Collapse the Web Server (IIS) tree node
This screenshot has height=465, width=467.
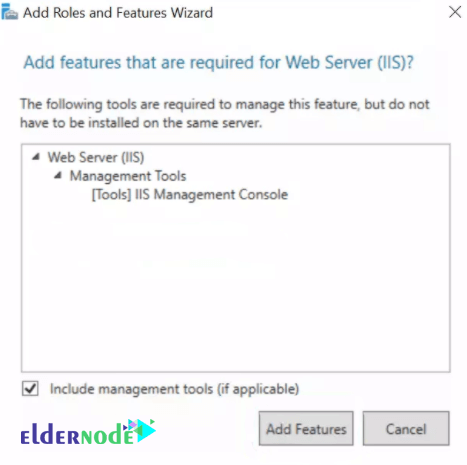36,157
